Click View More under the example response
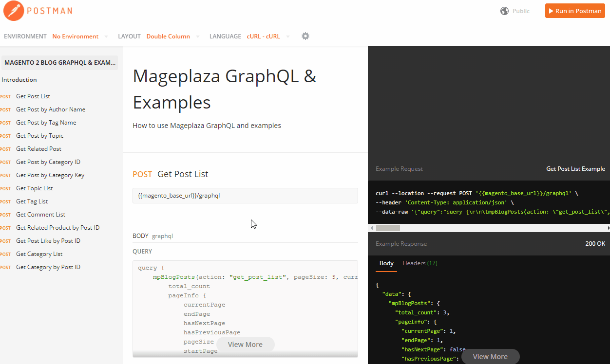Screen dimensions: 610x364 point(490,357)
